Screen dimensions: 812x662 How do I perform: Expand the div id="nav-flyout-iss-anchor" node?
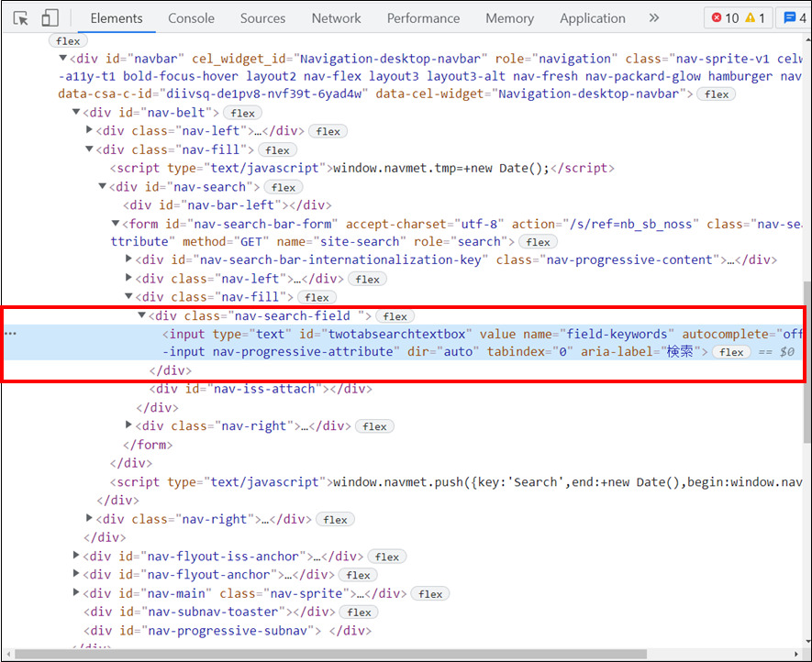pos(76,556)
